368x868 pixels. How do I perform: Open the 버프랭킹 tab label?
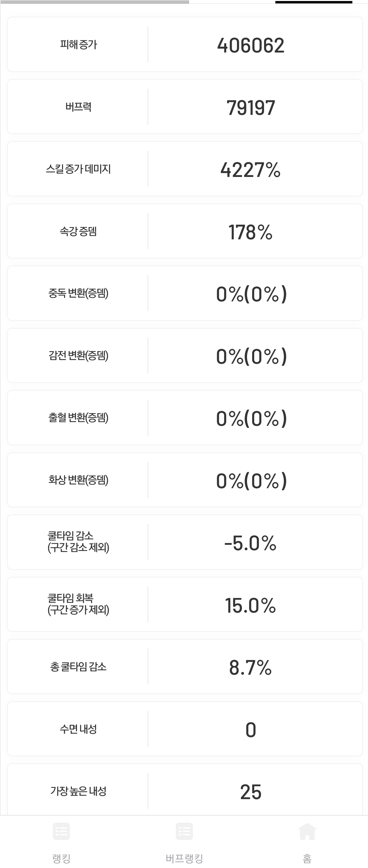(184, 858)
